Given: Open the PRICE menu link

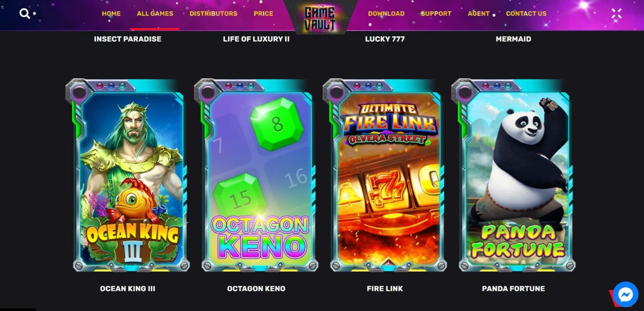Looking at the screenshot, I should coord(263,13).
